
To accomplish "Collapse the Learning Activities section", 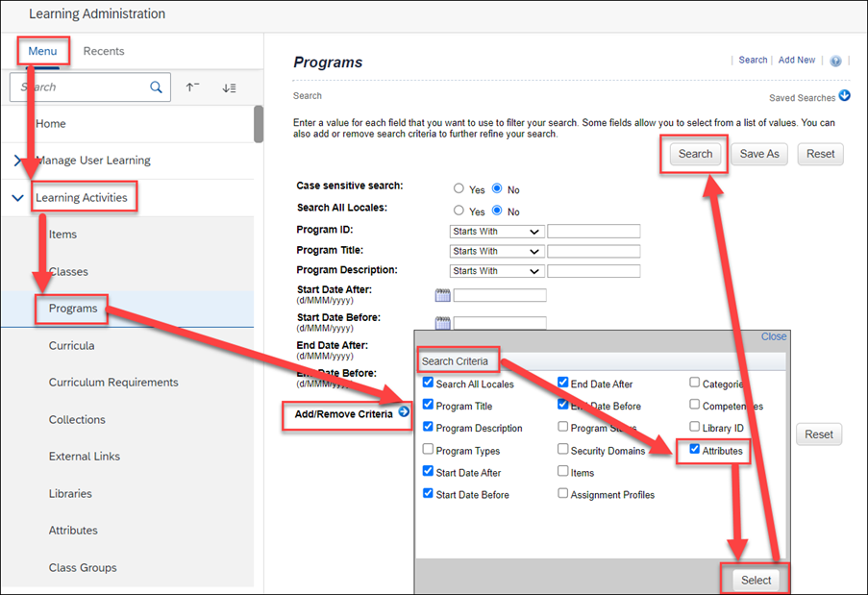I will click(x=19, y=196).
